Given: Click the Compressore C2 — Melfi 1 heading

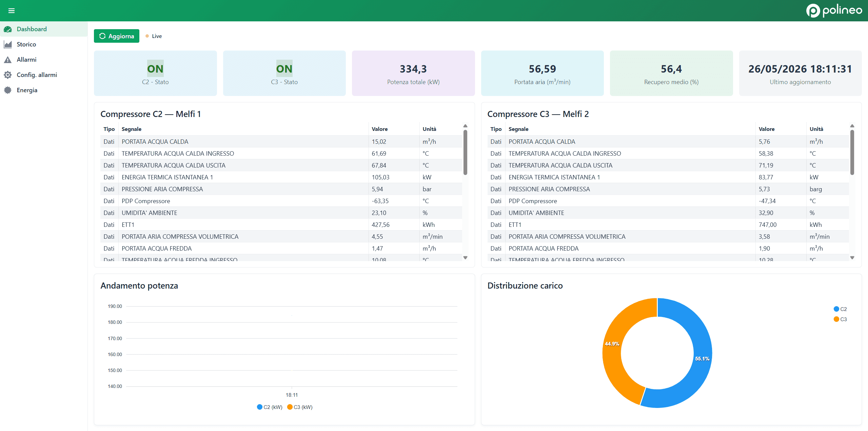Looking at the screenshot, I should point(151,114).
